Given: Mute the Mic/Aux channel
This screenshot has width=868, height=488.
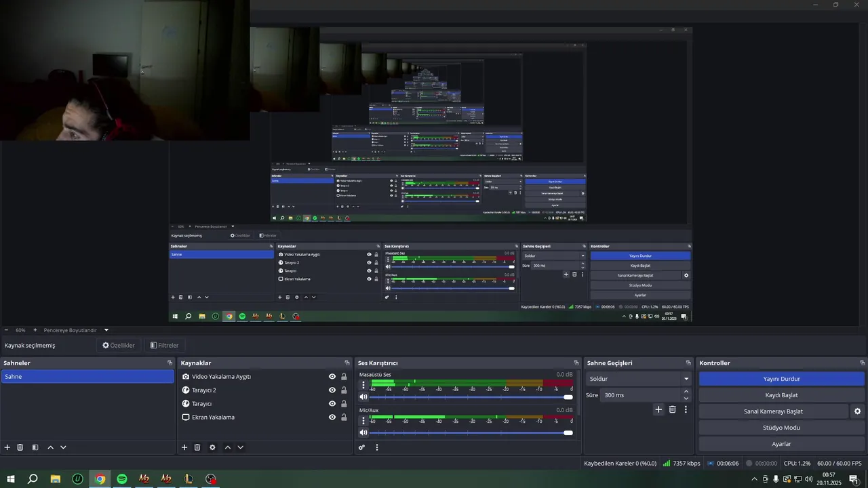Looking at the screenshot, I should (363, 432).
